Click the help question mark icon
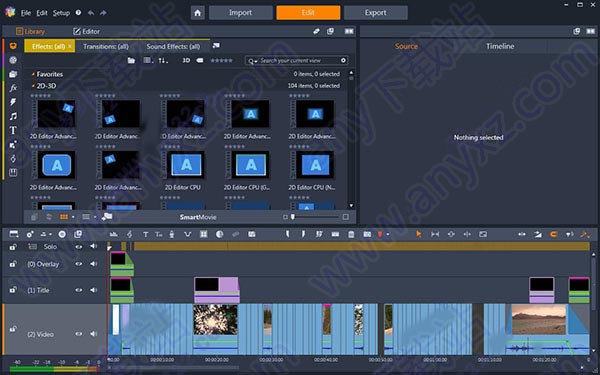 point(78,13)
